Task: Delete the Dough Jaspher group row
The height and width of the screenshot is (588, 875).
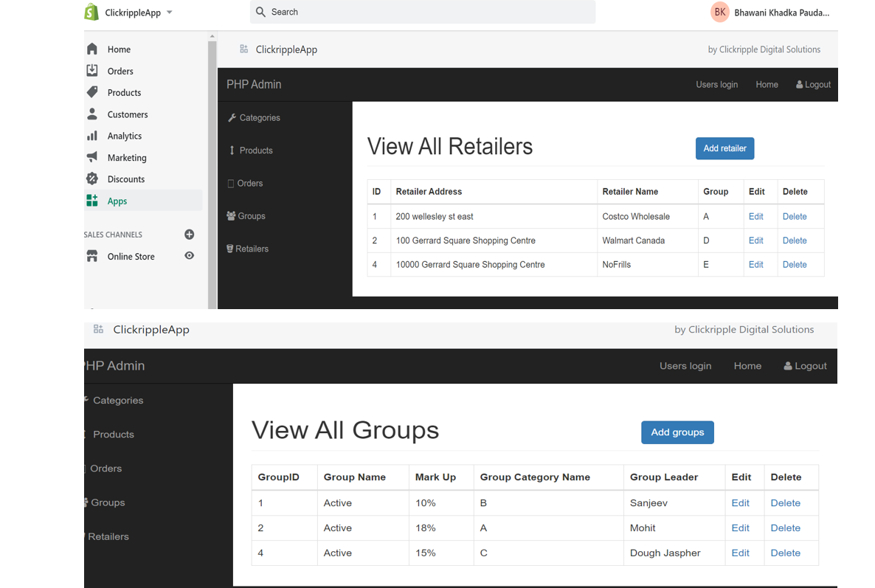Action: click(785, 553)
